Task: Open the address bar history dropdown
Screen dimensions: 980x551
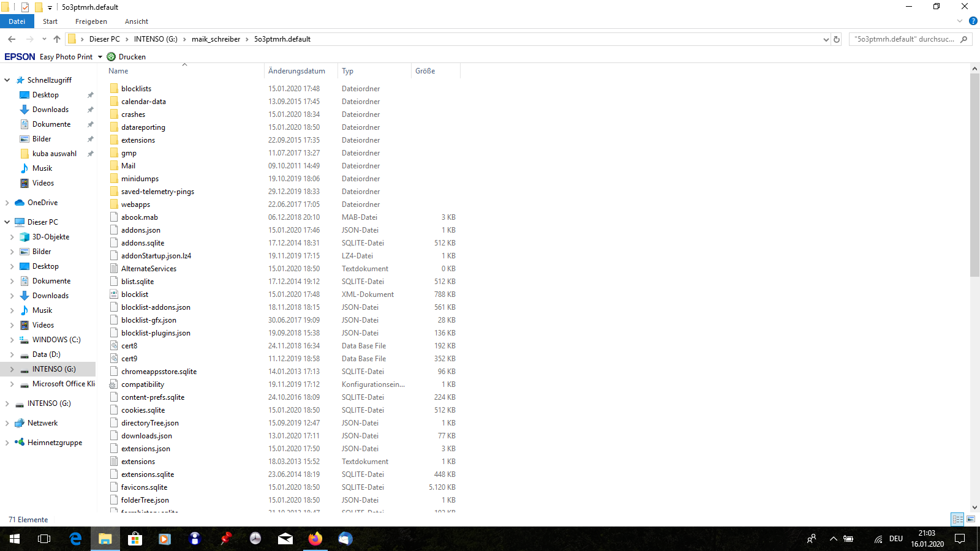Action: click(826, 39)
